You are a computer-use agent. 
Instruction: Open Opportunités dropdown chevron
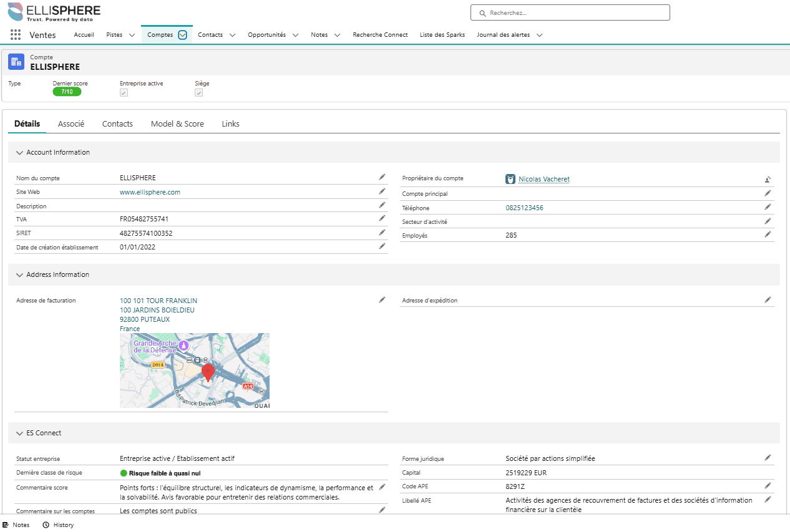[295, 35]
